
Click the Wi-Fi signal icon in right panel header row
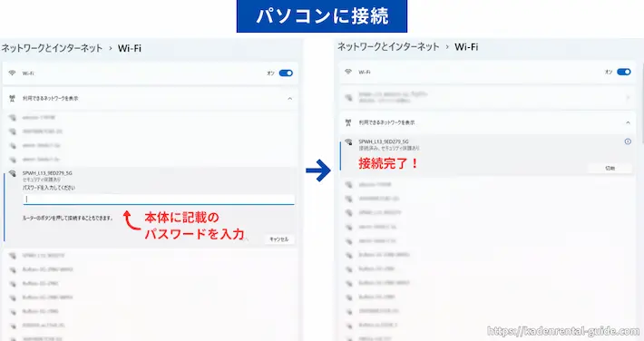point(348,72)
